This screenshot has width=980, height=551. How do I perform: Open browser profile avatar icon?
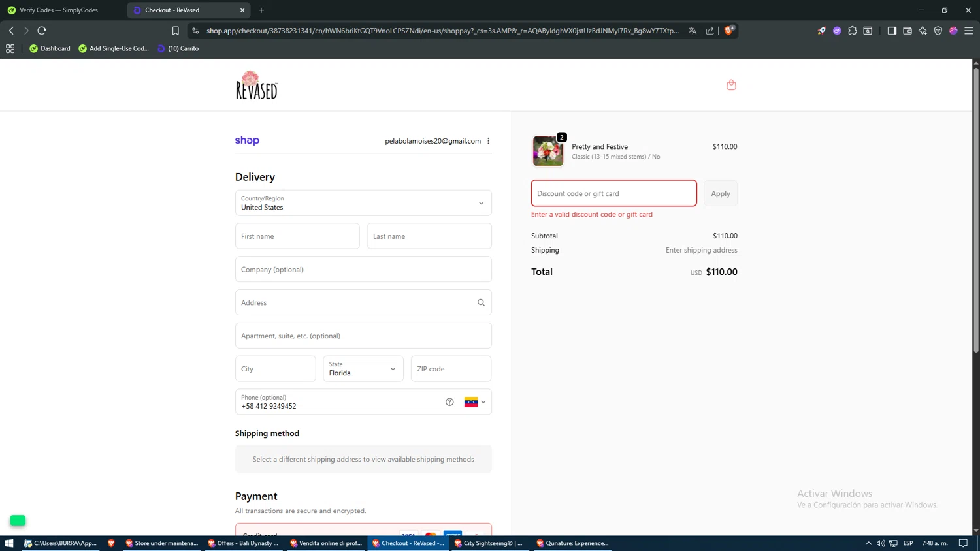tap(953, 31)
